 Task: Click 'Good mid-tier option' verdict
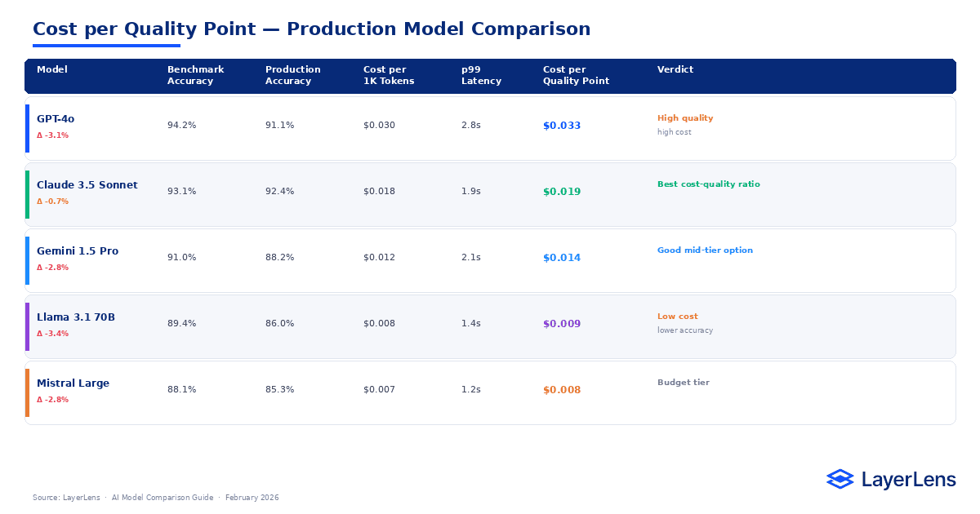click(705, 250)
